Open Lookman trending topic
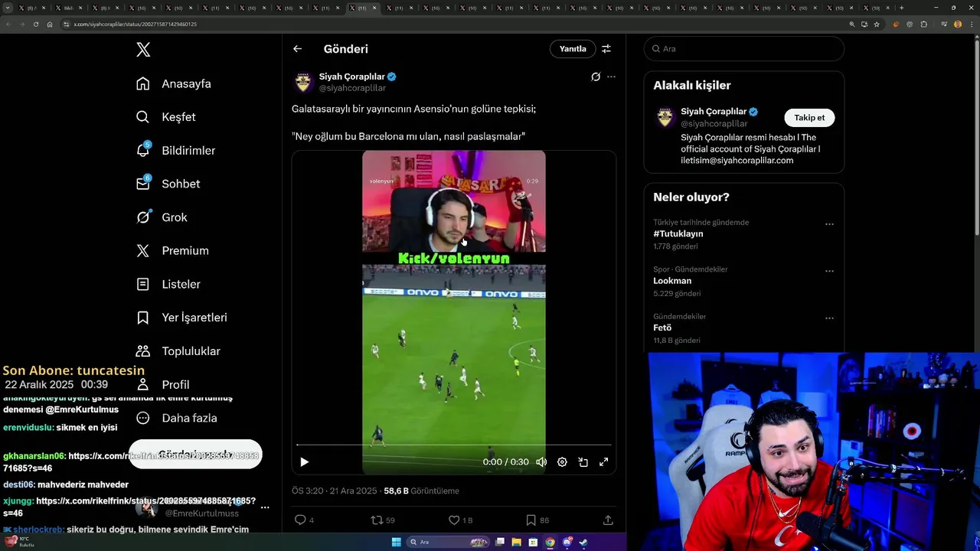 point(672,281)
